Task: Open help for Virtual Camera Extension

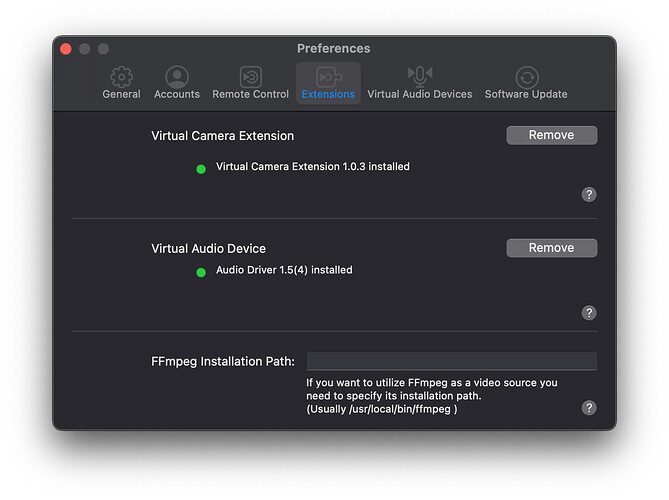Action: [589, 195]
